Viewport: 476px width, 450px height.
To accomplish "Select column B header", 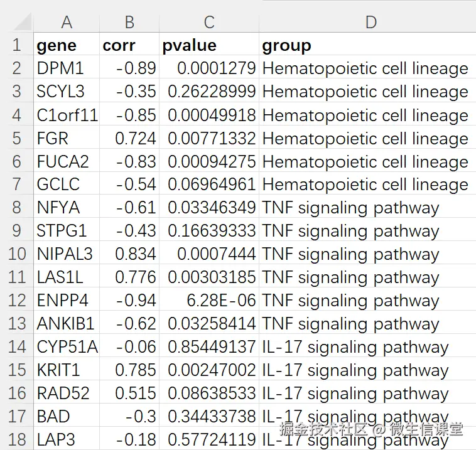I will (x=129, y=23).
